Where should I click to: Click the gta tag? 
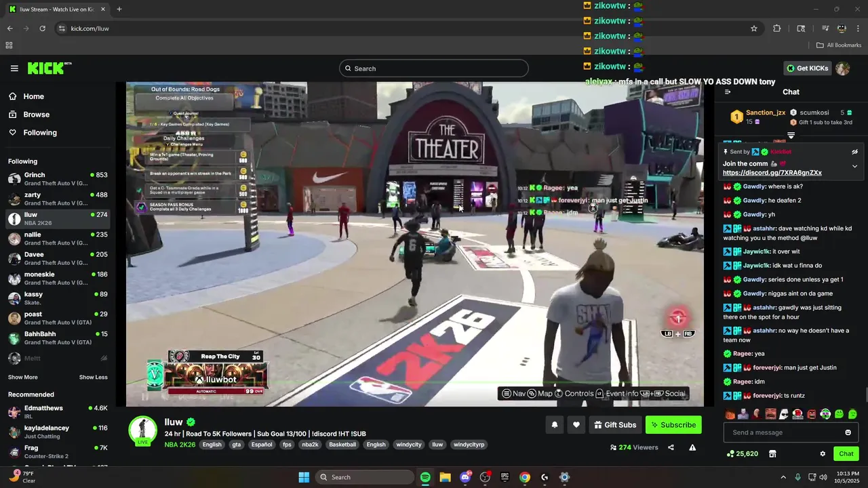[236, 445]
